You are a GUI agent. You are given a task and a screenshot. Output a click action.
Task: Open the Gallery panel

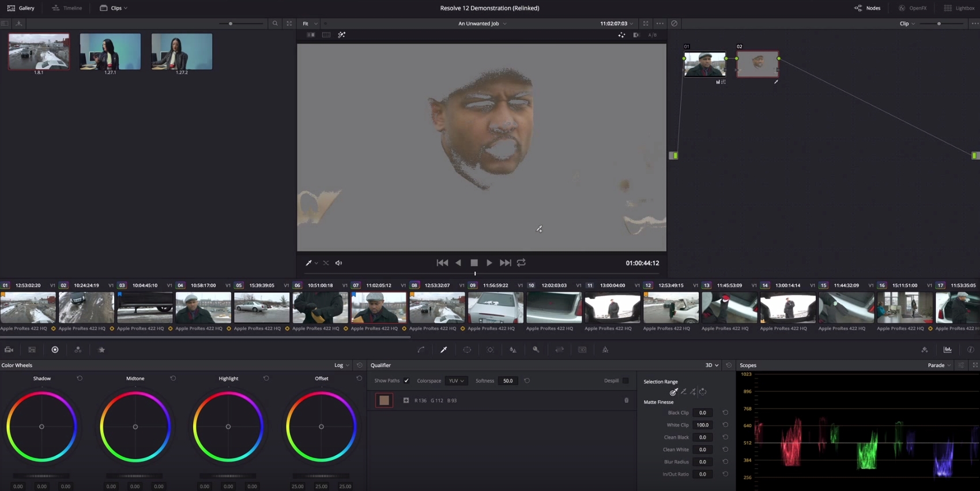(x=21, y=8)
